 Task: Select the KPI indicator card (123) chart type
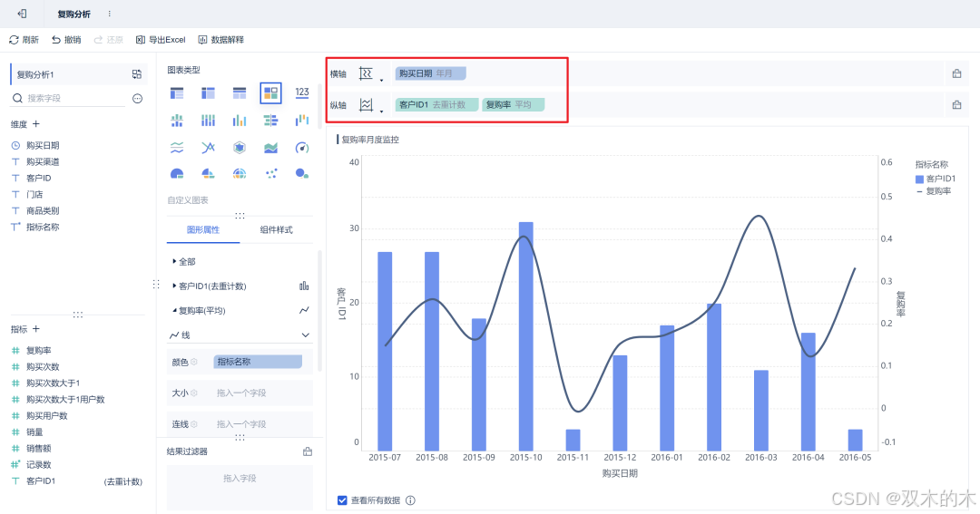point(302,92)
